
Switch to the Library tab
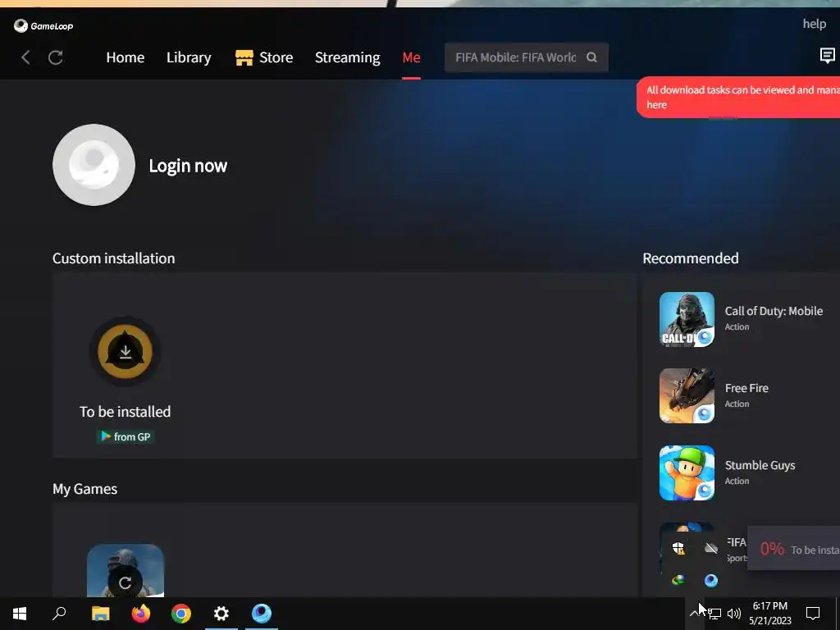point(189,57)
